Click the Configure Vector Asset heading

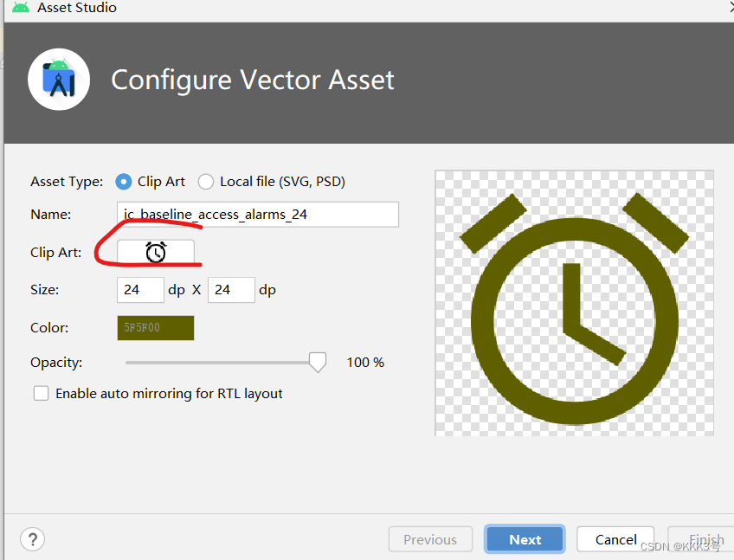click(x=253, y=80)
